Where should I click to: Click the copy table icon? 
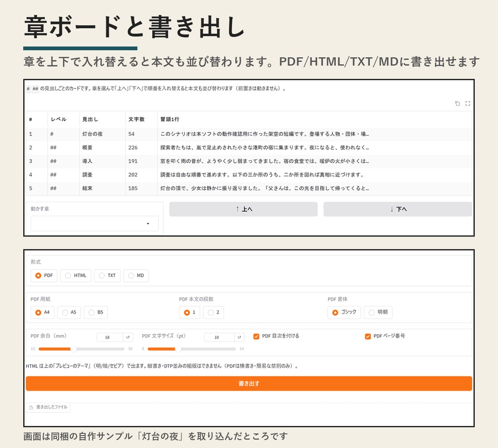click(x=457, y=103)
